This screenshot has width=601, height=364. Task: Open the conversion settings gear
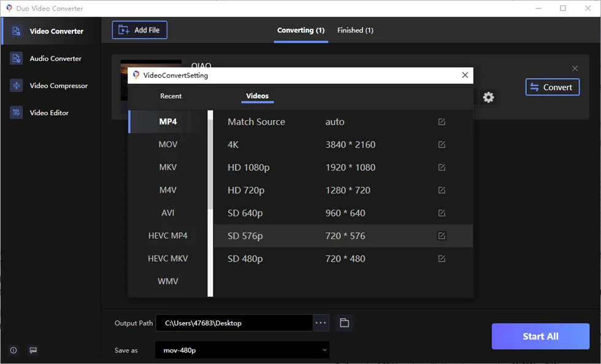click(488, 97)
